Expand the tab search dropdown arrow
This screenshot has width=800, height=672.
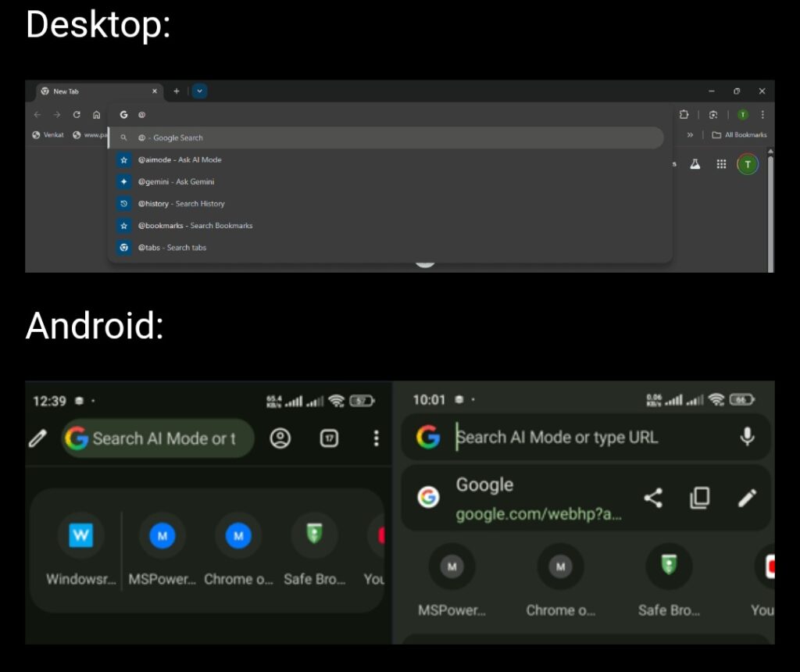click(199, 91)
